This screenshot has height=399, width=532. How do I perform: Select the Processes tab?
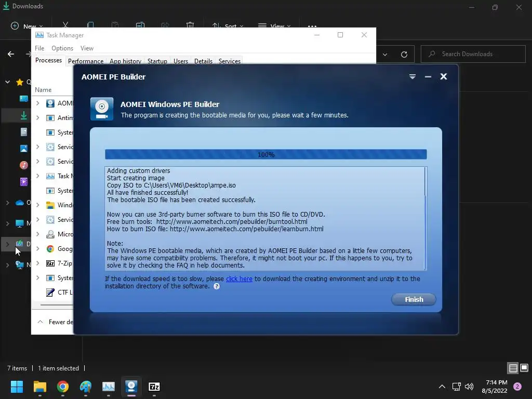click(x=48, y=60)
